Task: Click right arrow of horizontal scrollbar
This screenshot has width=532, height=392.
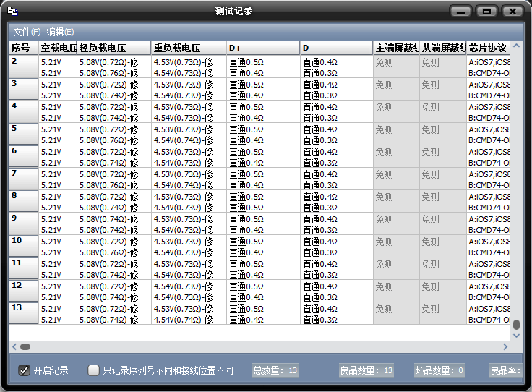Action: 505,347
